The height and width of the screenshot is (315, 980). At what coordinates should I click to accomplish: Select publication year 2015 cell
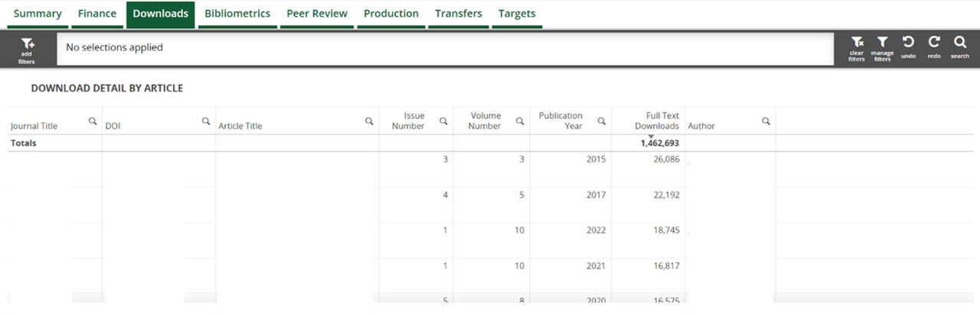click(596, 160)
